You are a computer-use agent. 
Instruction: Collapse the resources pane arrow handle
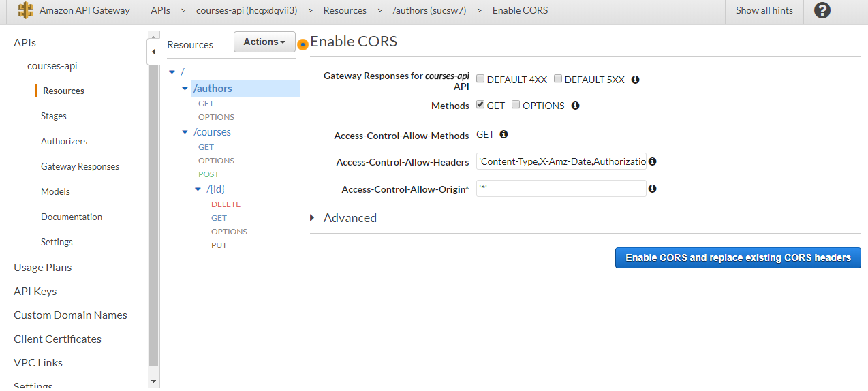click(153, 52)
